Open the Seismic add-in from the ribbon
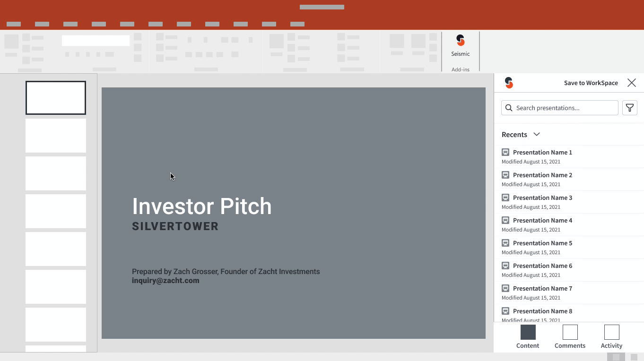The height and width of the screenshot is (361, 644). [x=460, y=46]
